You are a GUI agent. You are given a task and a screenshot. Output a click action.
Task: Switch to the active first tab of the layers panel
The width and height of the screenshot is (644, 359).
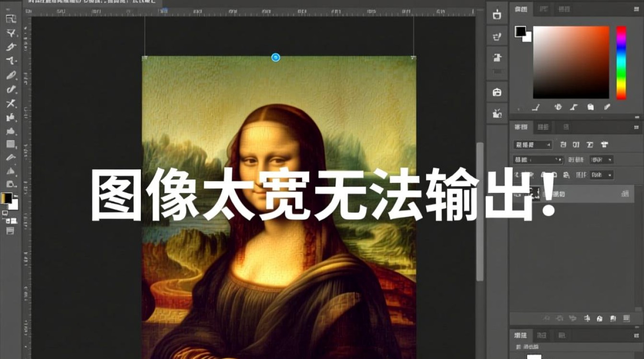(521, 127)
